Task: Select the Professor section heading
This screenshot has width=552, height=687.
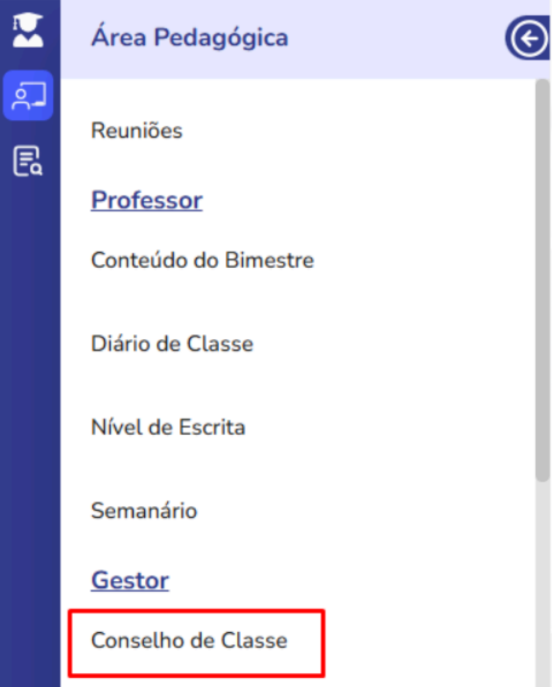Action: click(147, 201)
